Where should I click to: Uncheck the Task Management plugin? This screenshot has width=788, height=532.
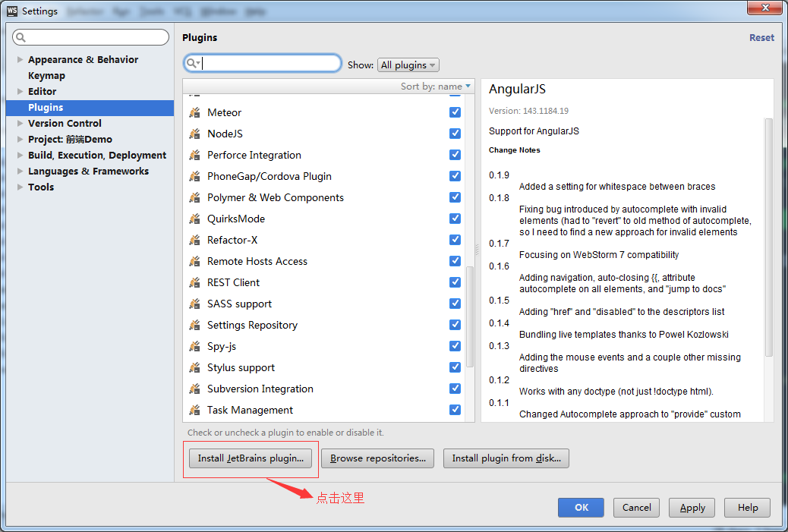point(455,409)
